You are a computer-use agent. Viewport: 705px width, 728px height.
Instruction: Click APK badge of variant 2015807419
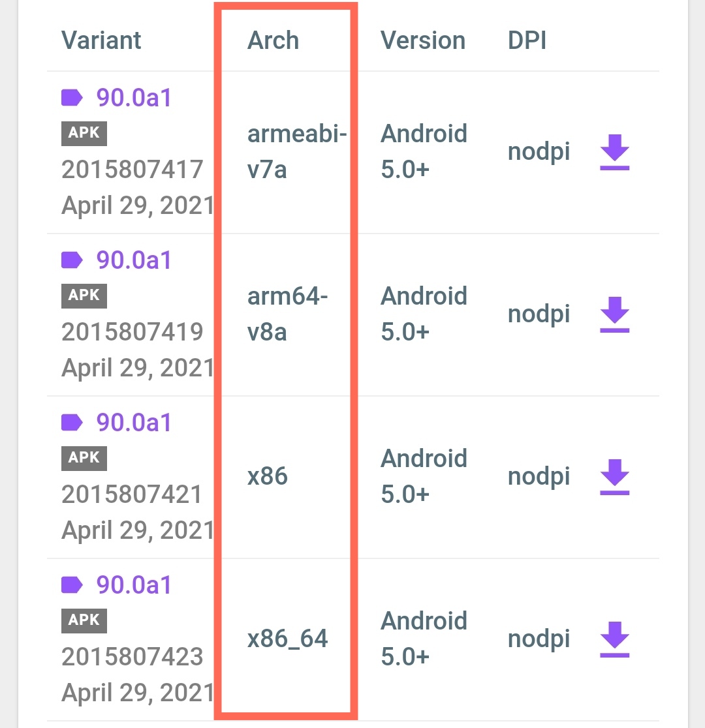pyautogui.click(x=84, y=296)
